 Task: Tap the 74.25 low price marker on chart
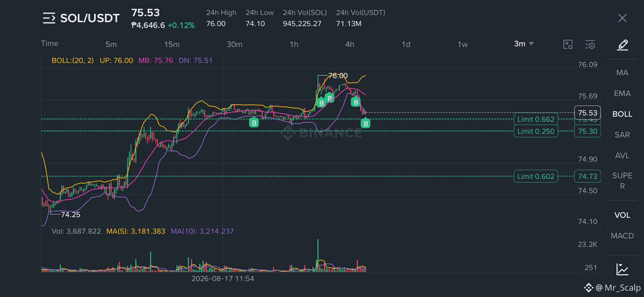pyautogui.click(x=71, y=214)
